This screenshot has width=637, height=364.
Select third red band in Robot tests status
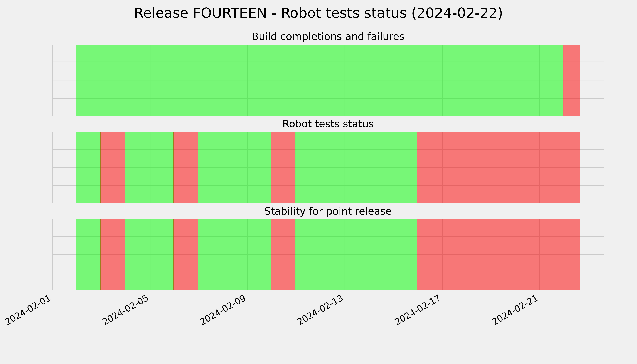point(283,167)
